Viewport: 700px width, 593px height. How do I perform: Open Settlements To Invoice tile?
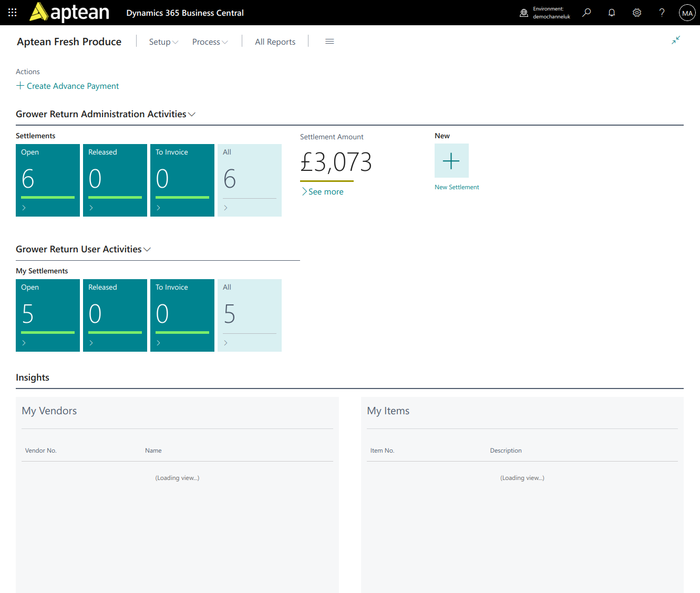[182, 180]
